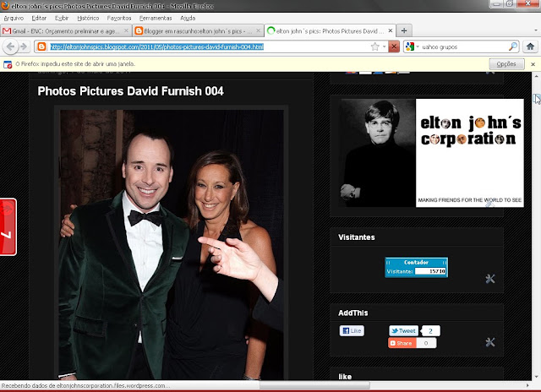The width and height of the screenshot is (541, 392).
Task: Bookmark this page with the star icon
Action: click(x=374, y=46)
